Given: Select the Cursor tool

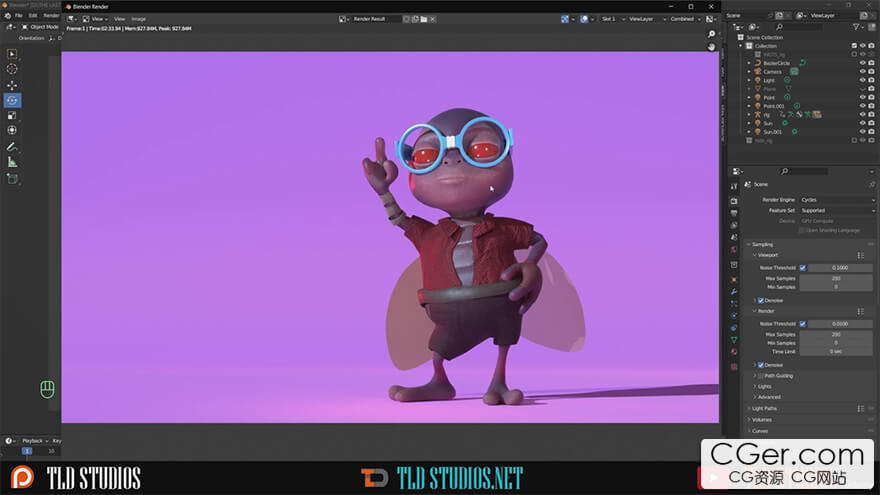Looking at the screenshot, I should click(x=12, y=69).
